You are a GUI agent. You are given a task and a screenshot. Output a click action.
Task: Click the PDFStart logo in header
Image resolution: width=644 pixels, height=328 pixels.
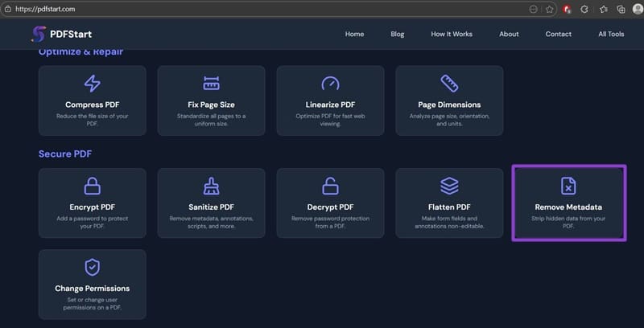click(65, 34)
